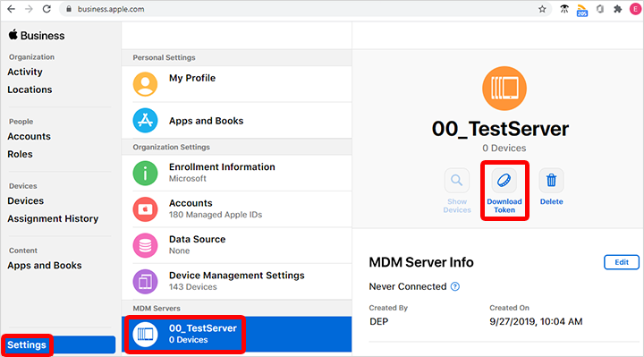Click the 'Microsoft' enrollment subtitle
The height and width of the screenshot is (357, 644).
[187, 178]
